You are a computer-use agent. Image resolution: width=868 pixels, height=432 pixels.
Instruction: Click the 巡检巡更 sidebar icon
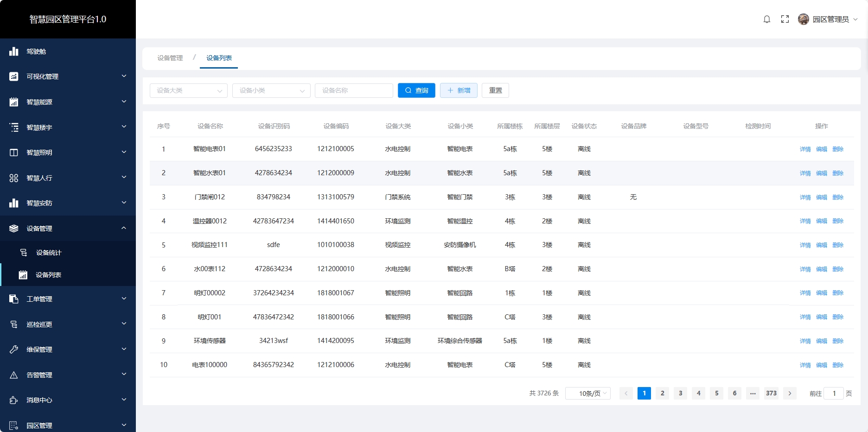(14, 324)
